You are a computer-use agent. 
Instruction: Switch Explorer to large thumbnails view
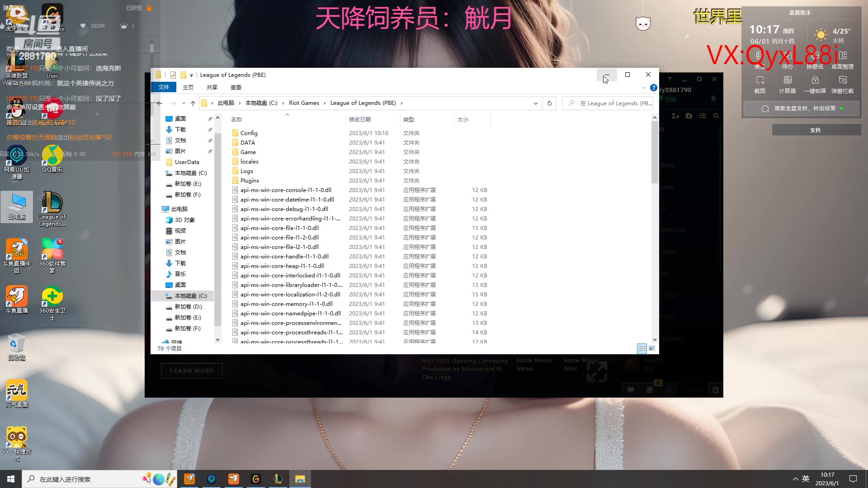point(652,348)
